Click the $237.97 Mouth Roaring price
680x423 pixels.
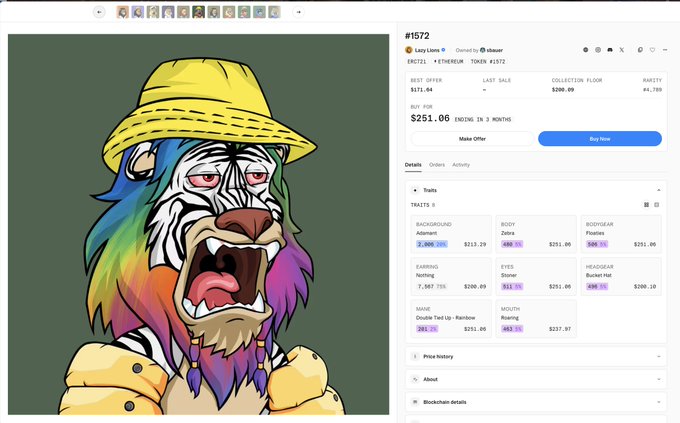560,329
